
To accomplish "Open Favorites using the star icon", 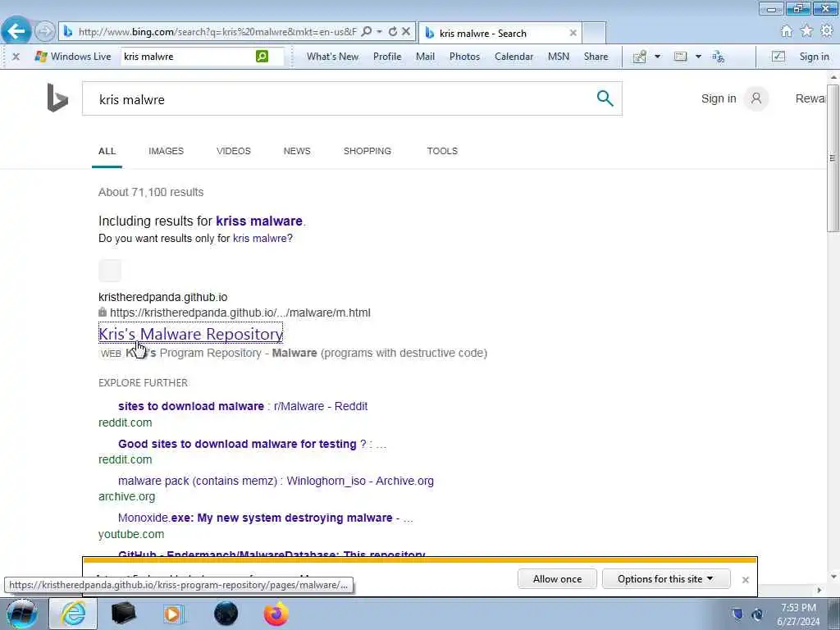I will (806, 32).
